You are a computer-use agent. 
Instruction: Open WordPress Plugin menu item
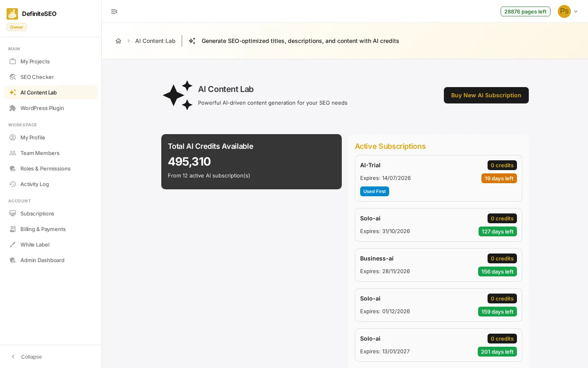51,108
